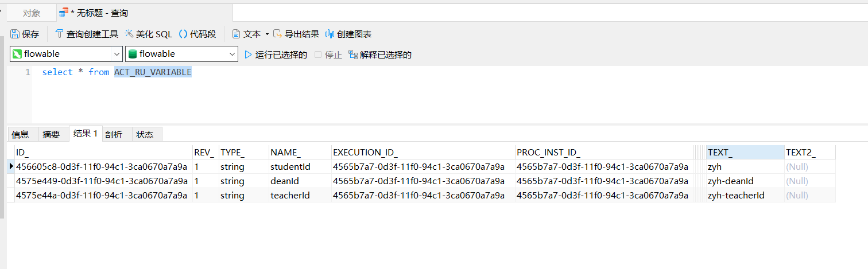Switch to the Objects (对象) tab
This screenshot has height=269, width=868.
[32, 13]
